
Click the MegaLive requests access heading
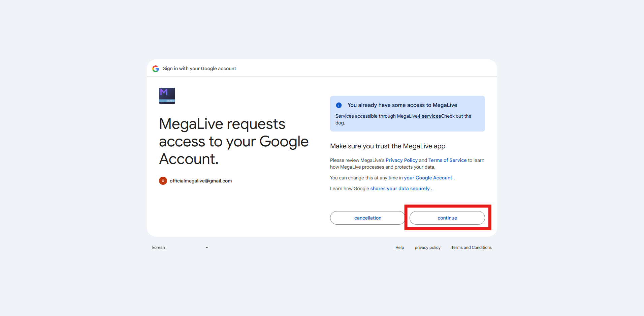pyautogui.click(x=234, y=141)
